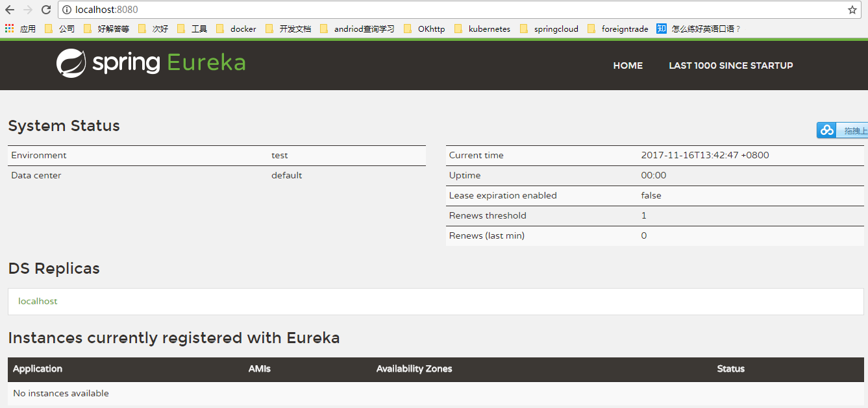Open the 好解答等 bookmark folder

pyautogui.click(x=106, y=29)
